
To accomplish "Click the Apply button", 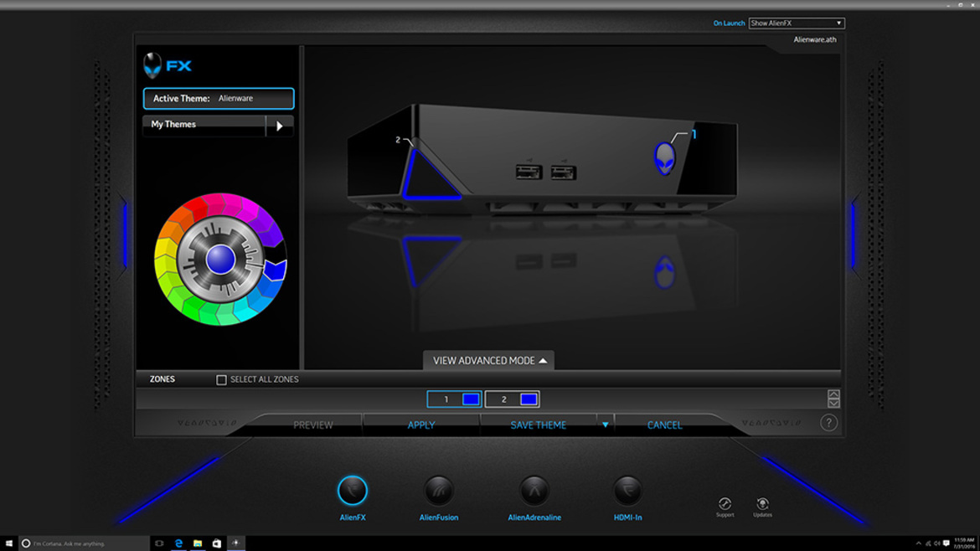I will point(421,425).
